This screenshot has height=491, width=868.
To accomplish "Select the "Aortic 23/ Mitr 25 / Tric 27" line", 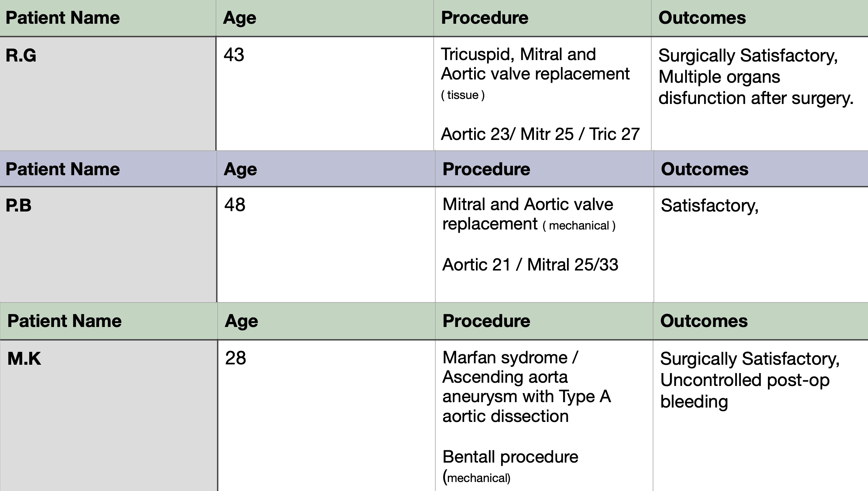I will click(x=540, y=134).
